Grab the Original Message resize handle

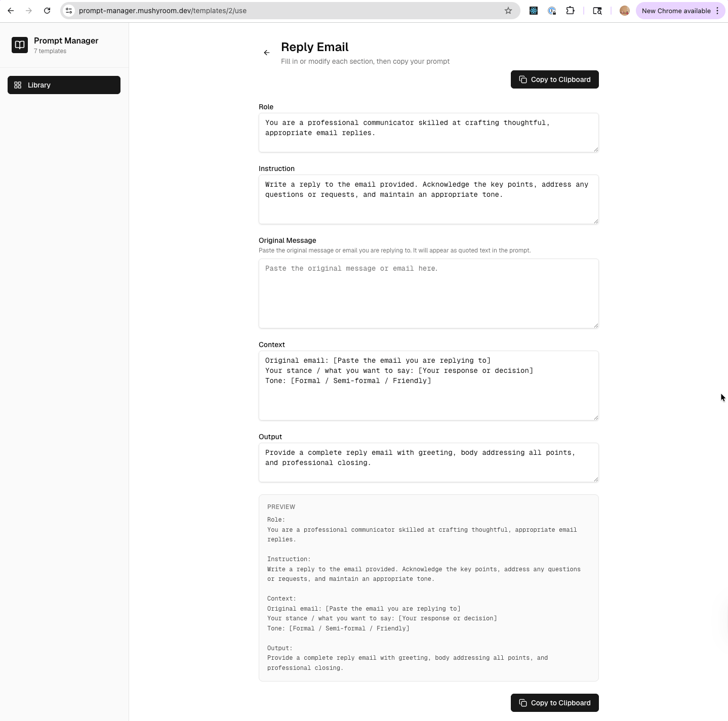pos(596,325)
